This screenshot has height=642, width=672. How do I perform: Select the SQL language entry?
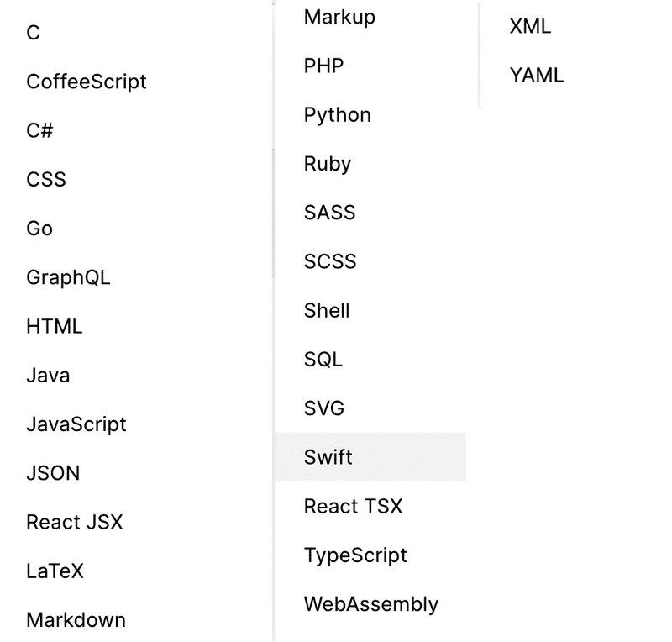(323, 359)
